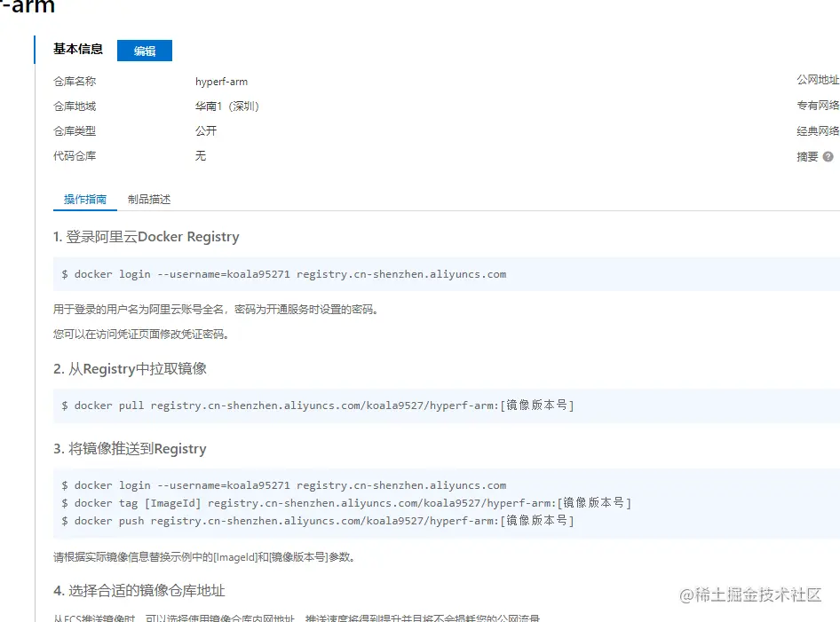840x622 pixels.
Task: Click the docker login command under step 3
Action: tap(284, 485)
